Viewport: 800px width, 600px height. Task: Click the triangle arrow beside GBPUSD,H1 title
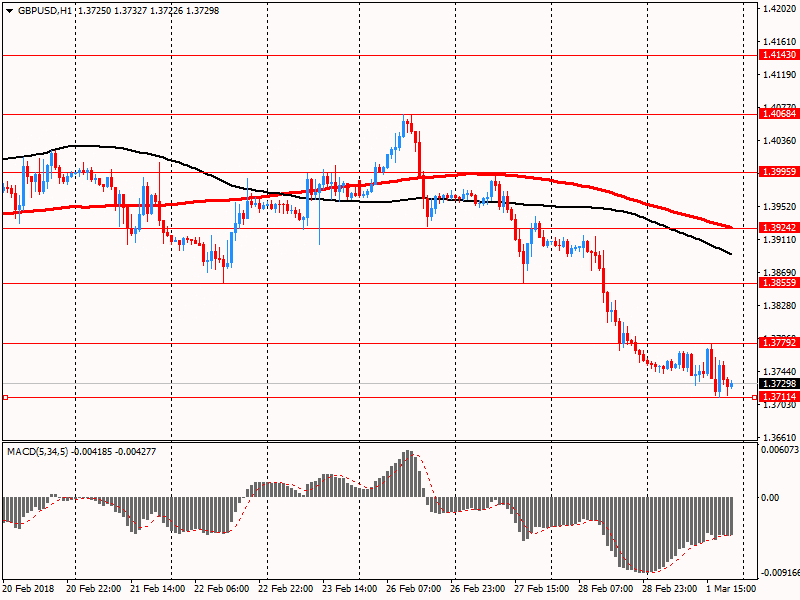coord(8,9)
